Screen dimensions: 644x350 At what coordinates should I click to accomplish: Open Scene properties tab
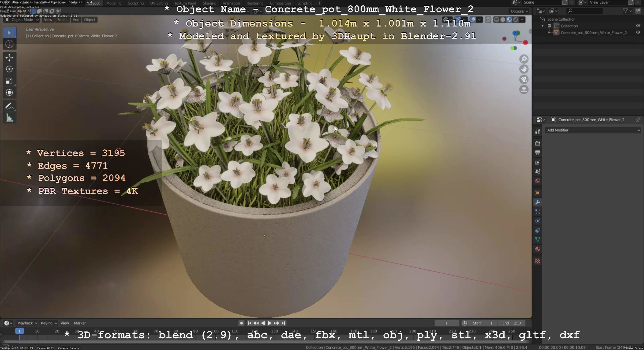coord(538,172)
